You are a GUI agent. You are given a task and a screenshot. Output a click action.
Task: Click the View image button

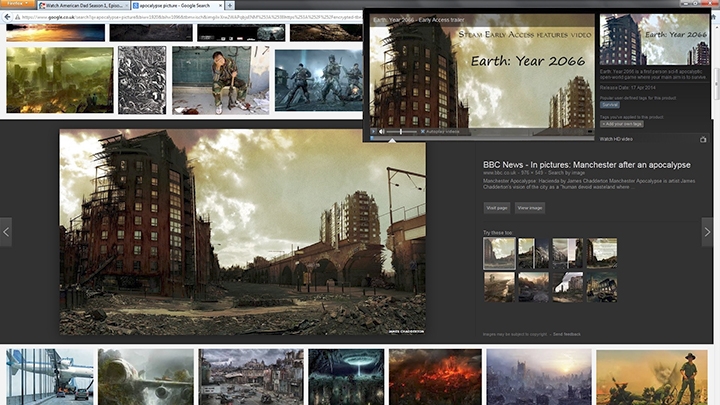coord(529,207)
